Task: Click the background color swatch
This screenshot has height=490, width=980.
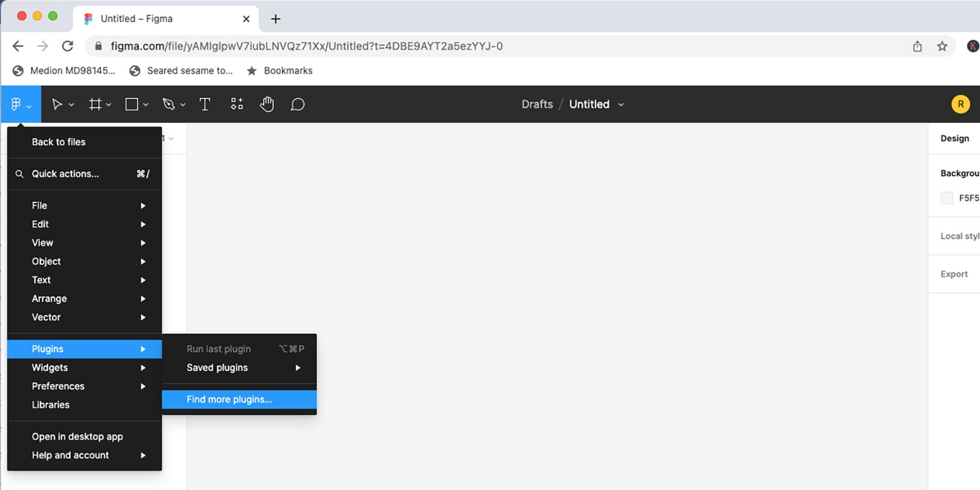Action: (947, 198)
